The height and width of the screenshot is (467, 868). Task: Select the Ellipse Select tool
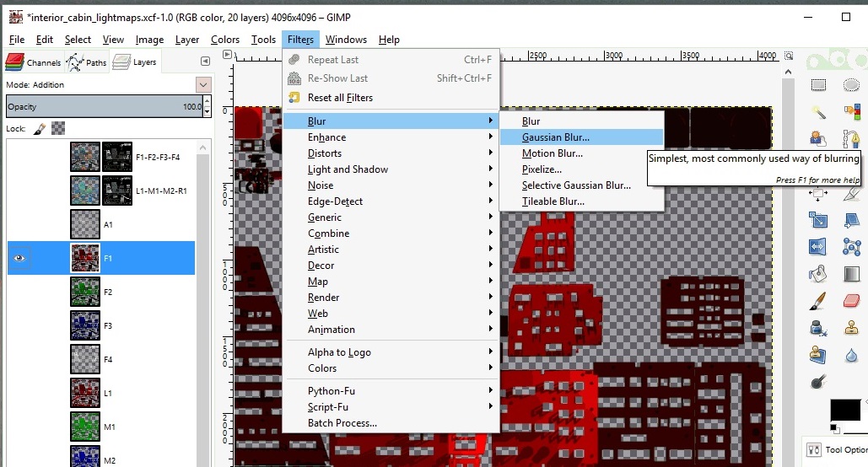point(851,84)
